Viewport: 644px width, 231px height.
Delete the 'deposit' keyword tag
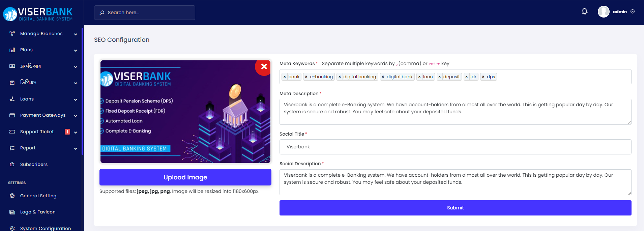tap(440, 77)
